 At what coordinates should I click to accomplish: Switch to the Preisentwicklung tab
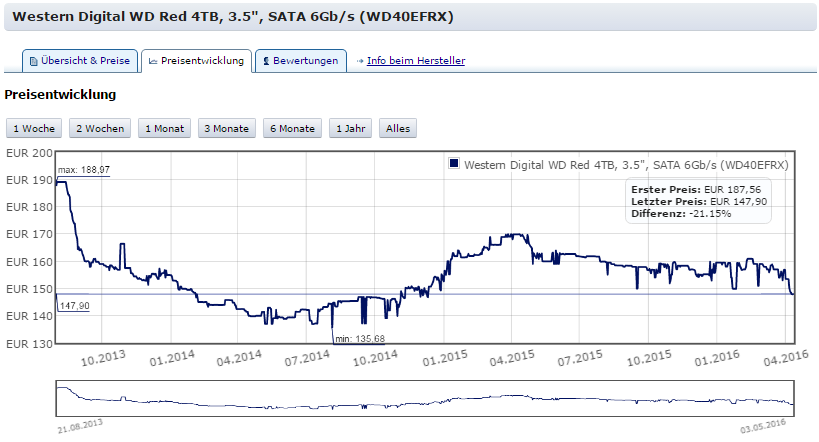point(196,61)
